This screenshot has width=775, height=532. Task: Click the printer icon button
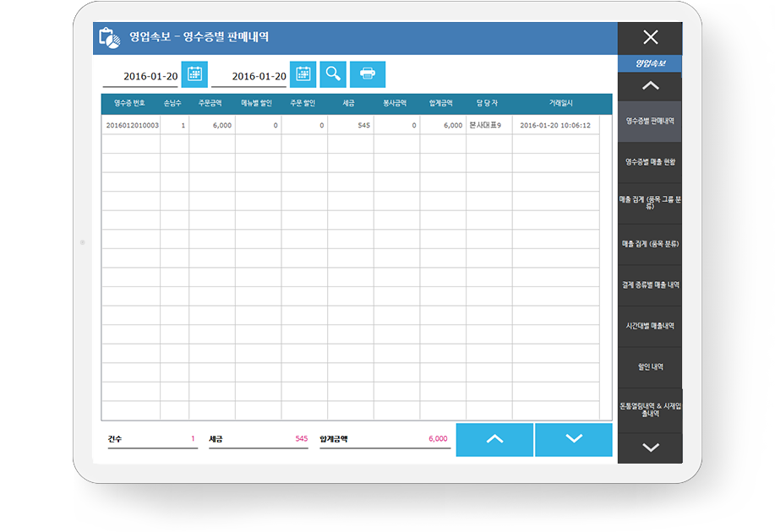pyautogui.click(x=368, y=74)
